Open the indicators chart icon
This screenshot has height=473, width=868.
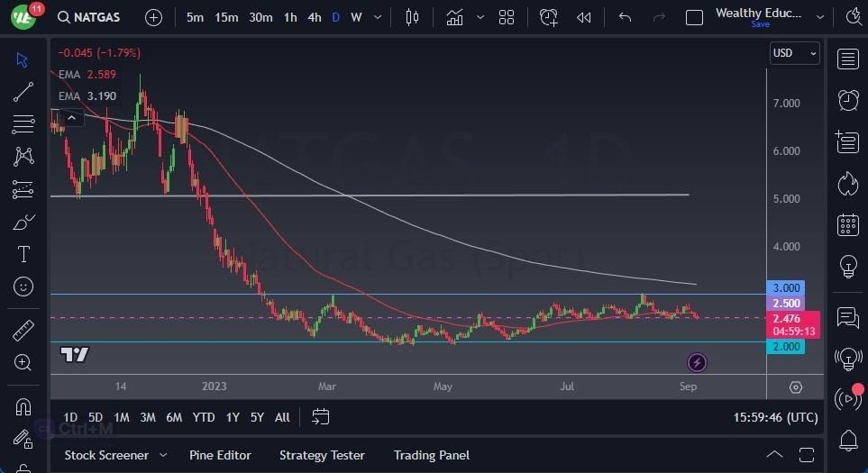coord(454,18)
